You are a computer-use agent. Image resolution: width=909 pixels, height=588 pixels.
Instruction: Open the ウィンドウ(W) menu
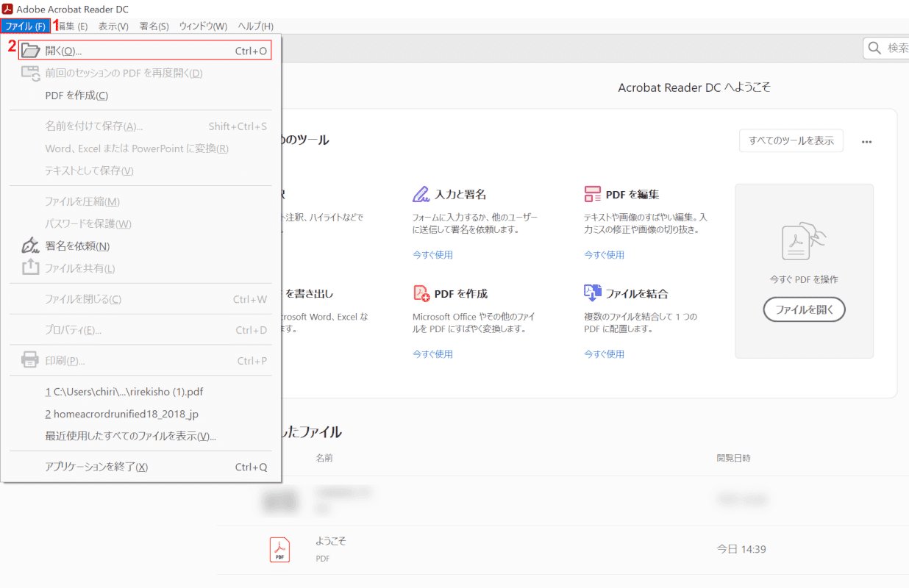[x=204, y=26]
